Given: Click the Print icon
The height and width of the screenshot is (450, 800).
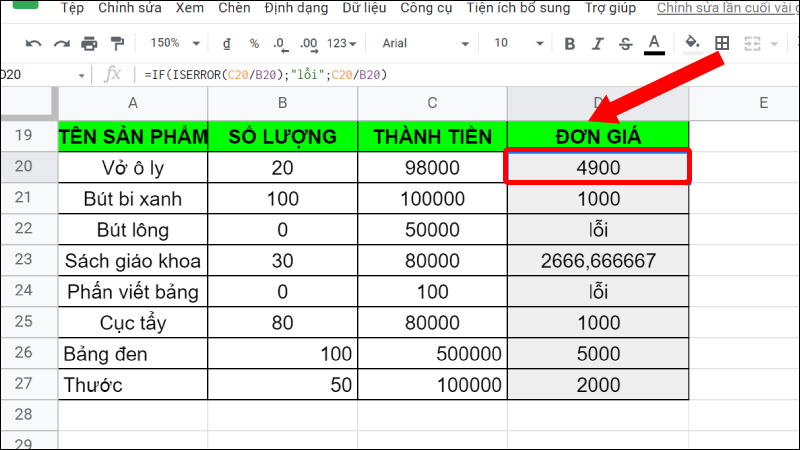Looking at the screenshot, I should [89, 44].
